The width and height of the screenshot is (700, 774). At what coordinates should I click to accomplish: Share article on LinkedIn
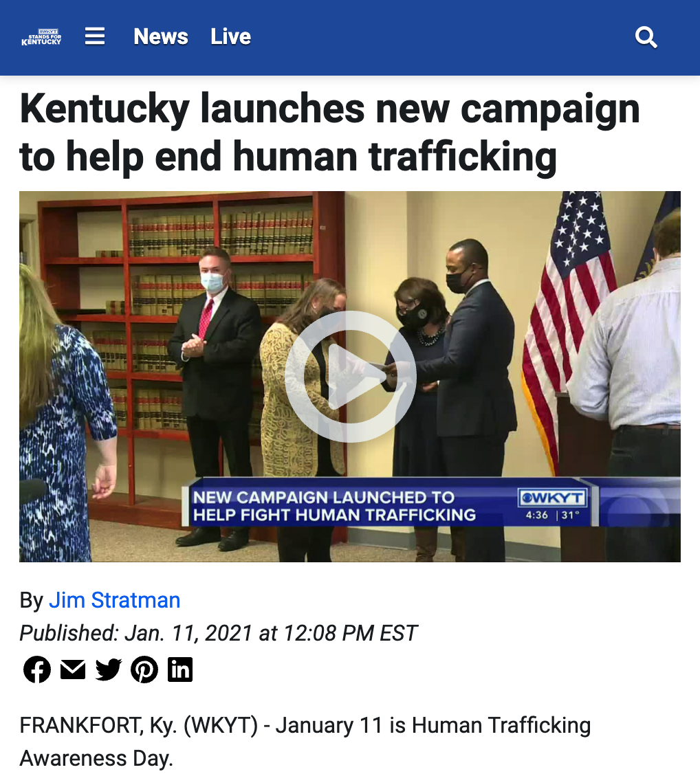coord(179,670)
